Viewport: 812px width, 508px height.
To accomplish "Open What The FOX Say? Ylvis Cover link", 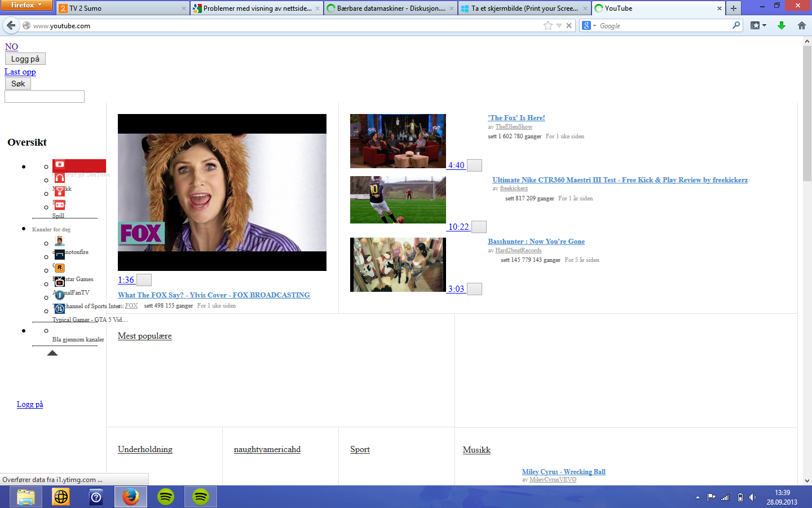I will pyautogui.click(x=214, y=295).
